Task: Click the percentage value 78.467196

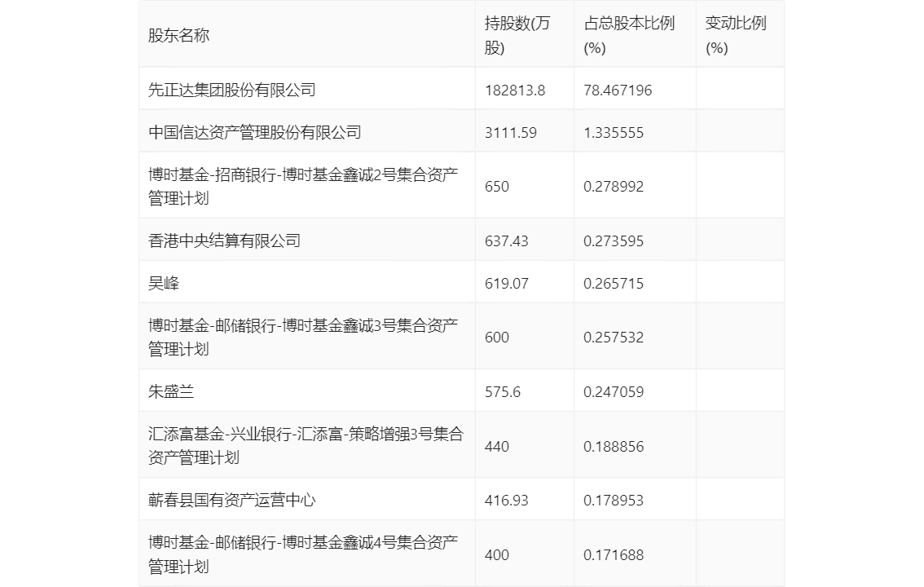Action: (x=618, y=90)
